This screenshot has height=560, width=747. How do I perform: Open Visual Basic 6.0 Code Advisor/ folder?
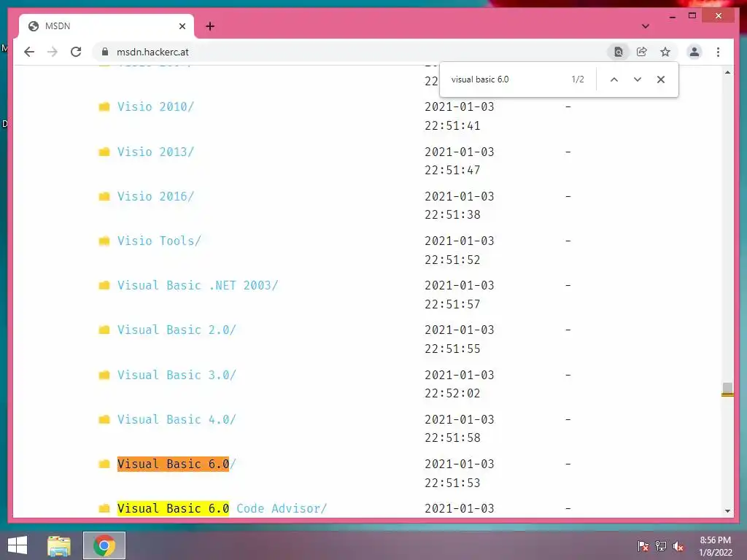(x=222, y=508)
